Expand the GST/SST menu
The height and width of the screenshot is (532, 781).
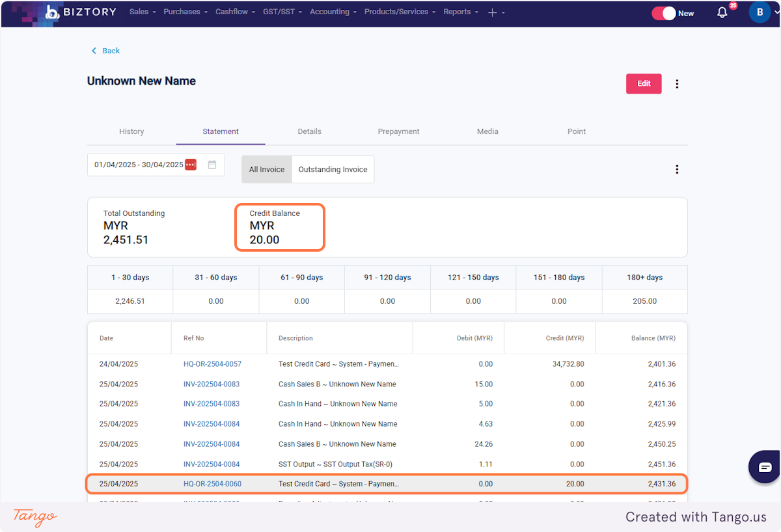(x=282, y=12)
